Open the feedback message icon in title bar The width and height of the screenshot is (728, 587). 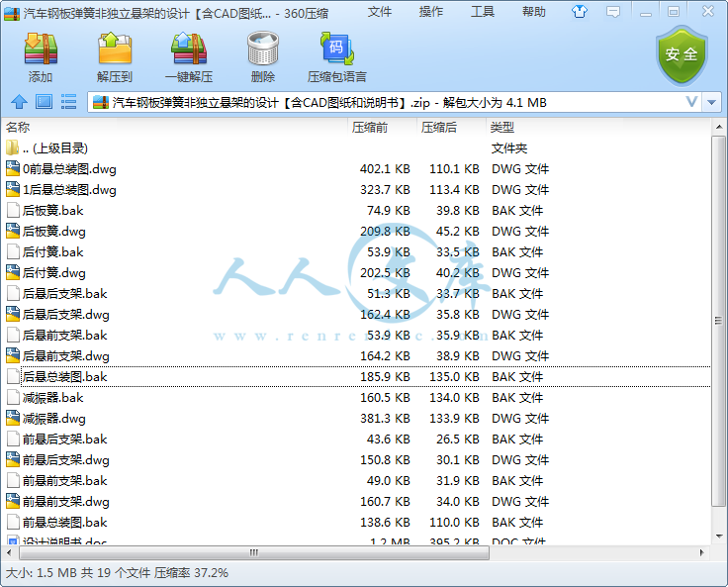click(x=613, y=12)
